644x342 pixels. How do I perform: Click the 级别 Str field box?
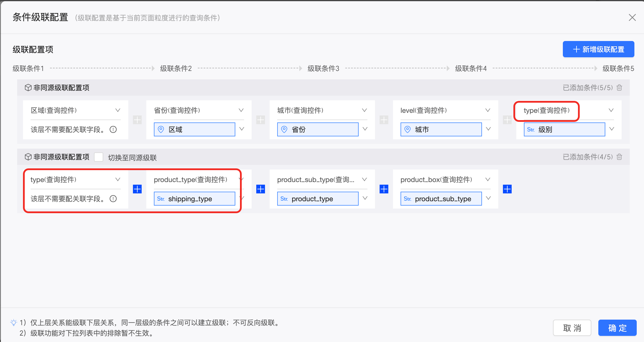pos(564,129)
